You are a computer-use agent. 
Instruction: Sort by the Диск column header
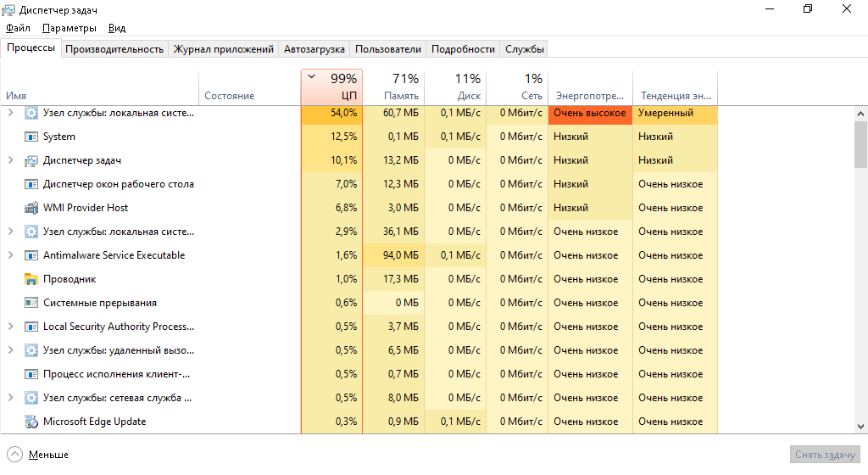pos(455,87)
